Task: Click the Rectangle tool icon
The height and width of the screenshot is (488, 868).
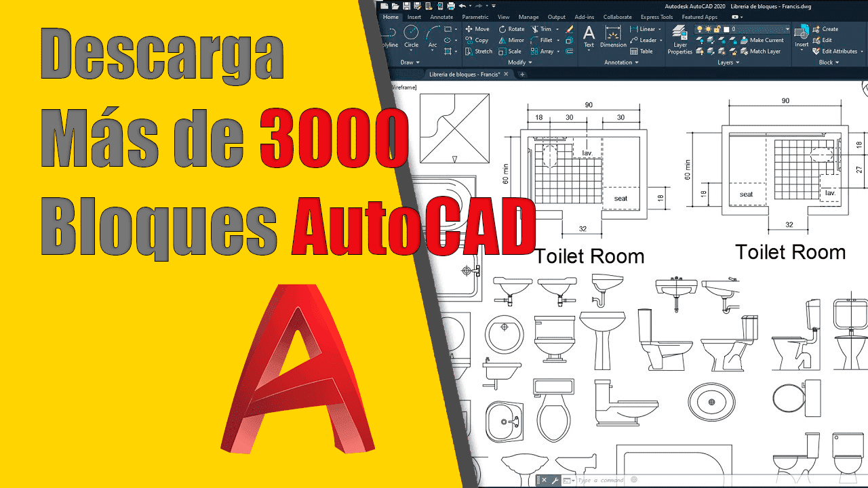Action: [448, 29]
